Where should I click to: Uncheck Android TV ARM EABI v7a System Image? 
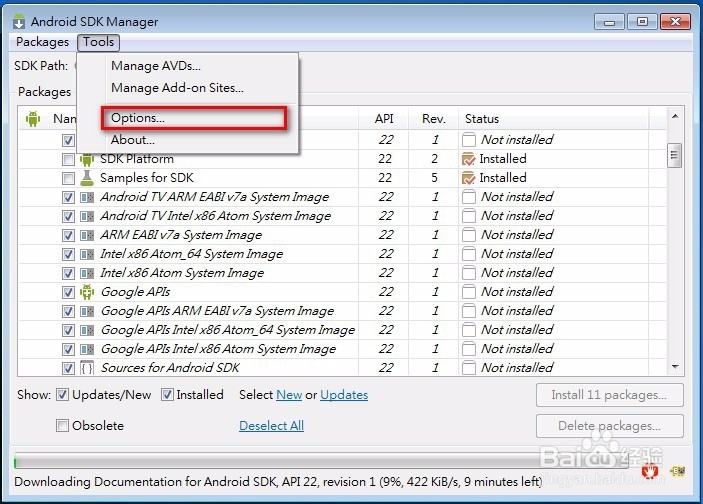coord(68,197)
